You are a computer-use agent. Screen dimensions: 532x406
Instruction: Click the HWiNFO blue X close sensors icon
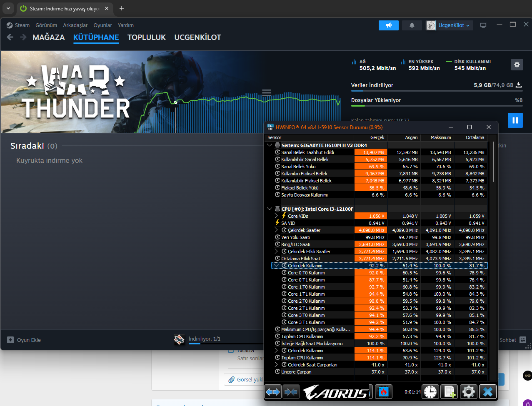coord(488,392)
